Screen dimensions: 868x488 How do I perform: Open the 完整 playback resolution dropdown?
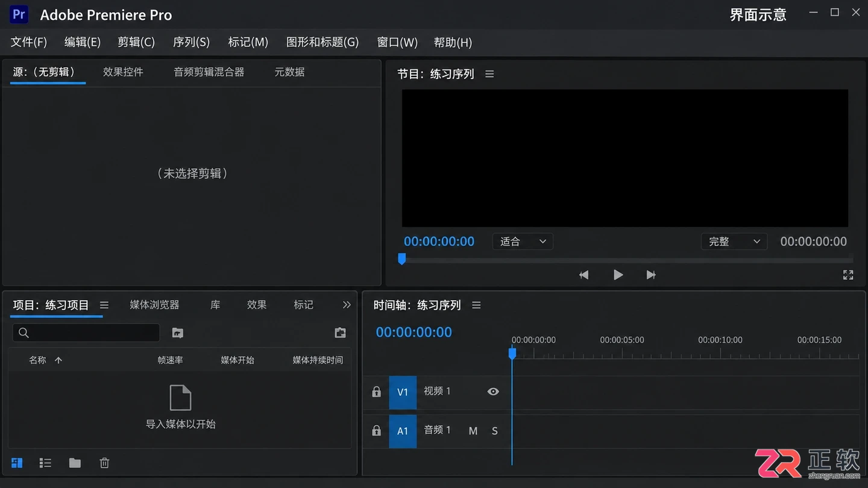[x=734, y=242]
